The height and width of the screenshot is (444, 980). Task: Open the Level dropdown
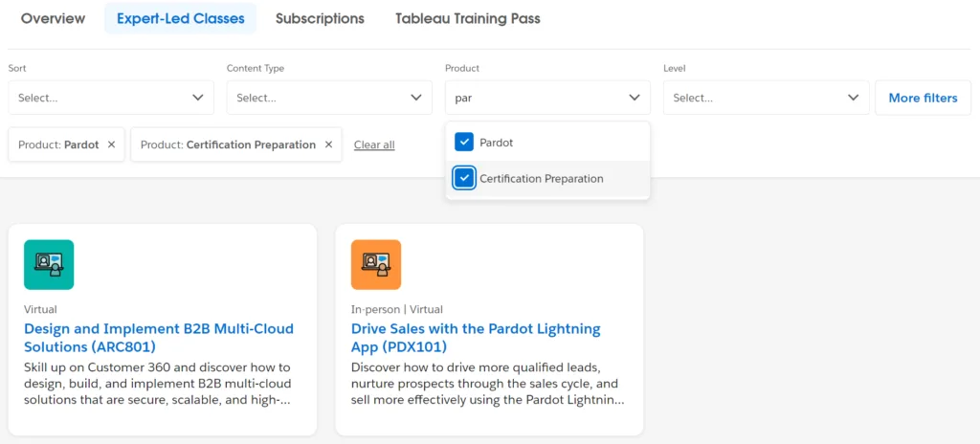coord(766,98)
